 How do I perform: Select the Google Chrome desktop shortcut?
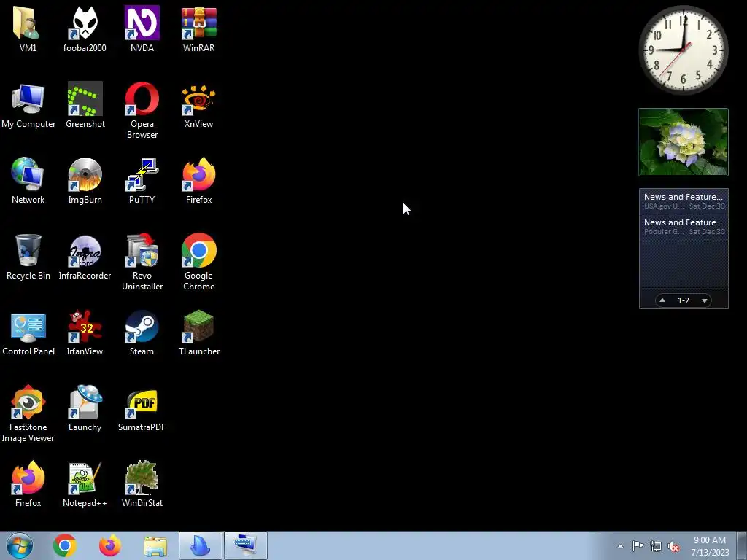point(198,262)
